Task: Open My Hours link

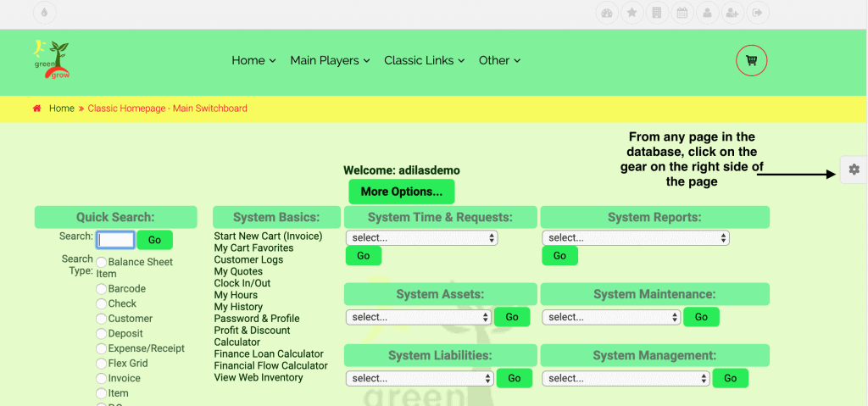Action: pos(236,295)
